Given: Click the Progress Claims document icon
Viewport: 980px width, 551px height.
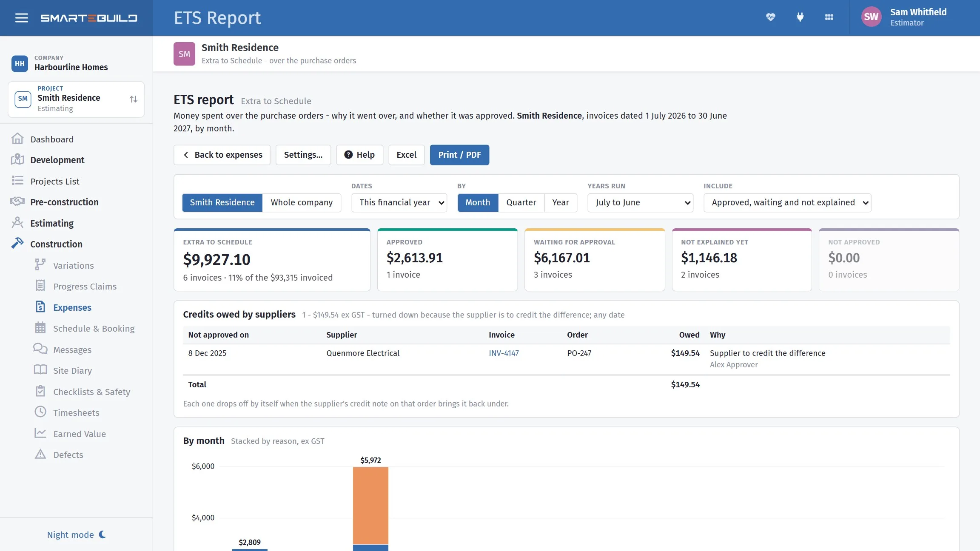Looking at the screenshot, I should (x=40, y=286).
